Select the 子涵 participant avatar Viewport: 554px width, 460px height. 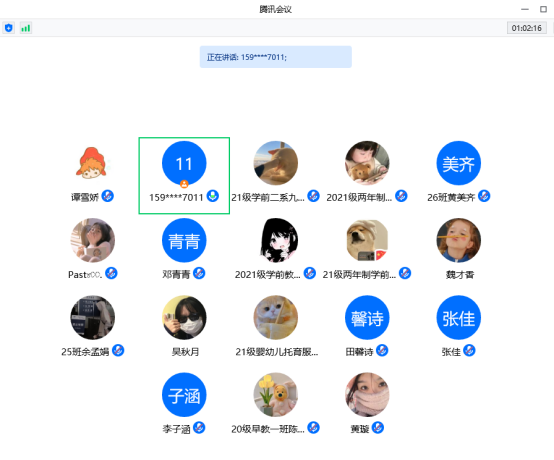(184, 395)
